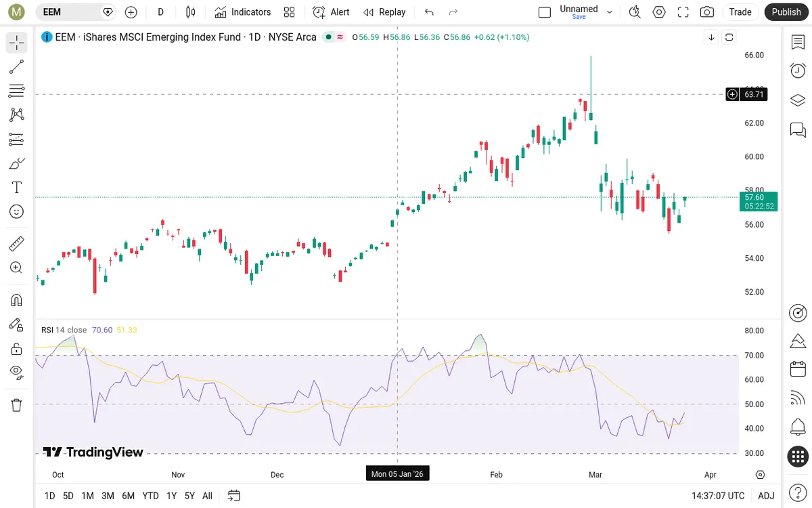Open the layout setup square icon
This screenshot has width=812, height=508.
545,12
